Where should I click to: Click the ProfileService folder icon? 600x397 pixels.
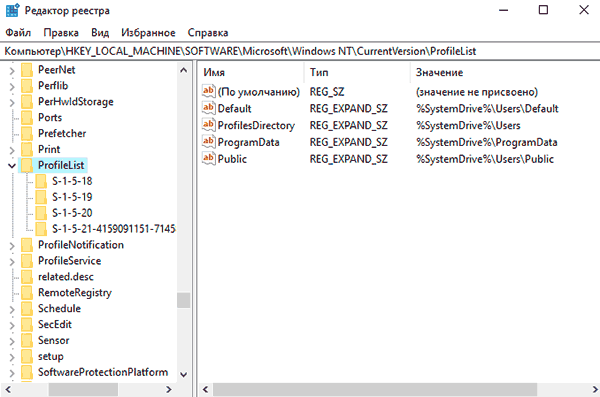(27, 261)
